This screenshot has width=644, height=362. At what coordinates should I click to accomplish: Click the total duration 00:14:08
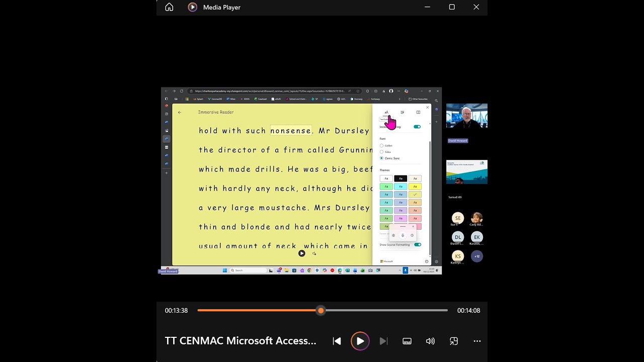tap(468, 311)
